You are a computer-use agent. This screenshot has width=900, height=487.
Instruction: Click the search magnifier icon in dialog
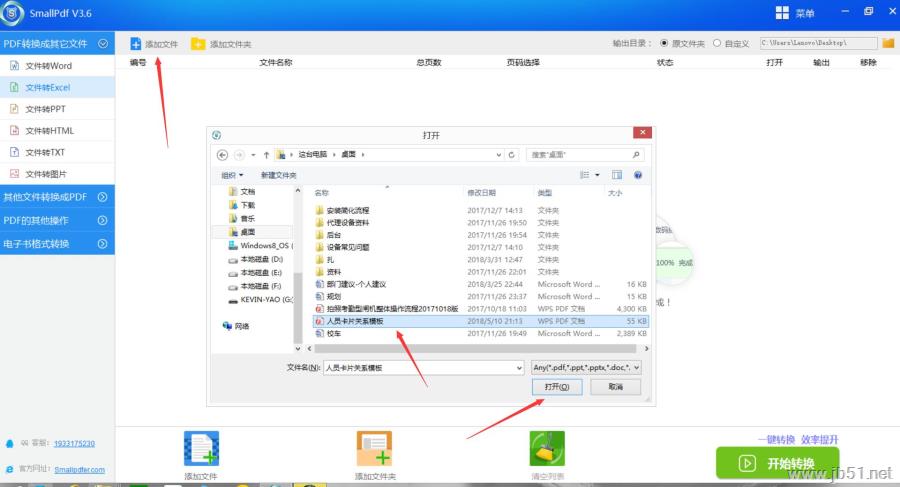tap(636, 154)
